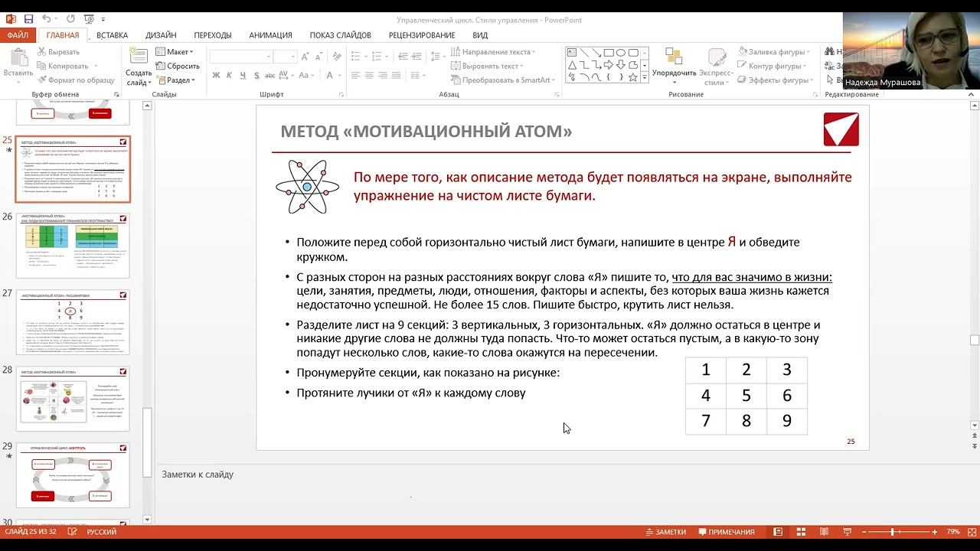Toggle strikethrough (abc) formatting
Screen dimensions: 980x551
(272, 75)
